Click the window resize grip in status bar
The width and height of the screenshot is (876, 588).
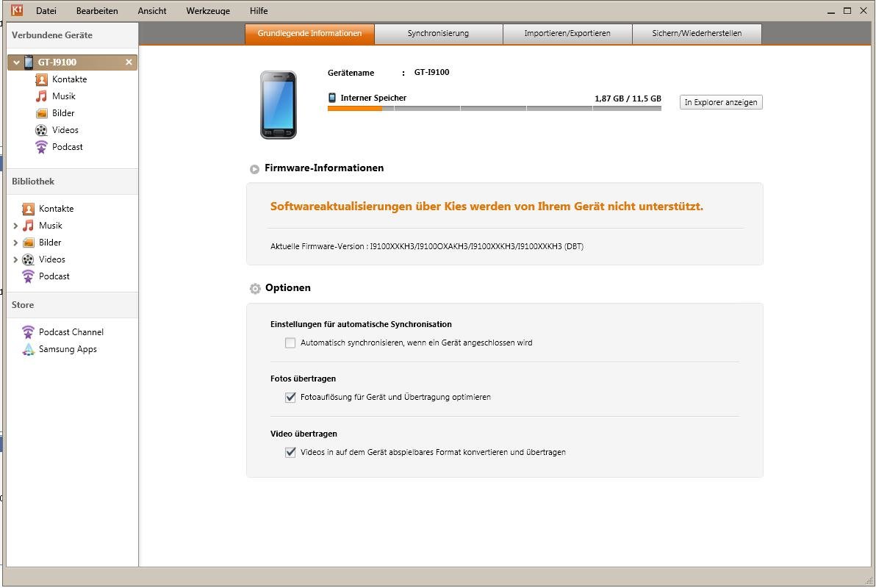click(869, 580)
